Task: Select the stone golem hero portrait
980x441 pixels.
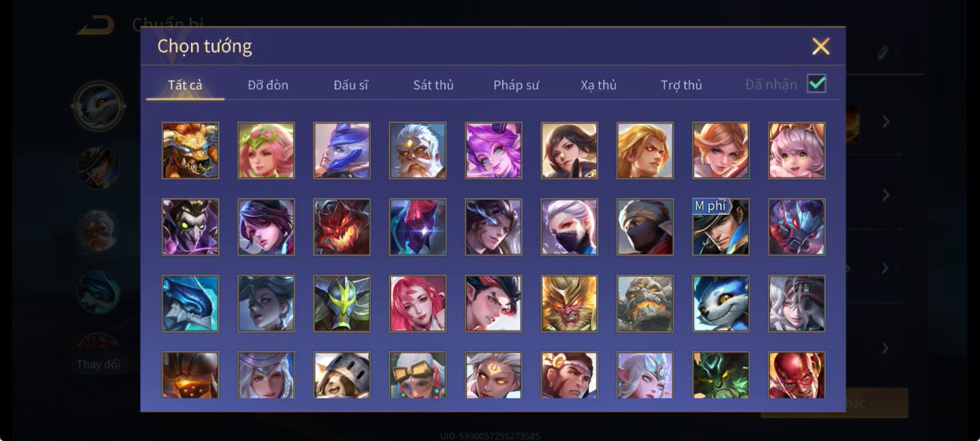Action: click(x=645, y=303)
